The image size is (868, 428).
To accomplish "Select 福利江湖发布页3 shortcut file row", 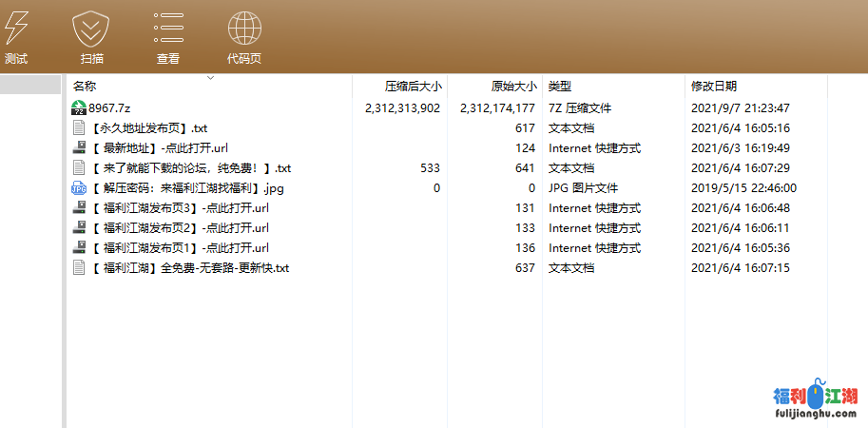I will point(180,208).
